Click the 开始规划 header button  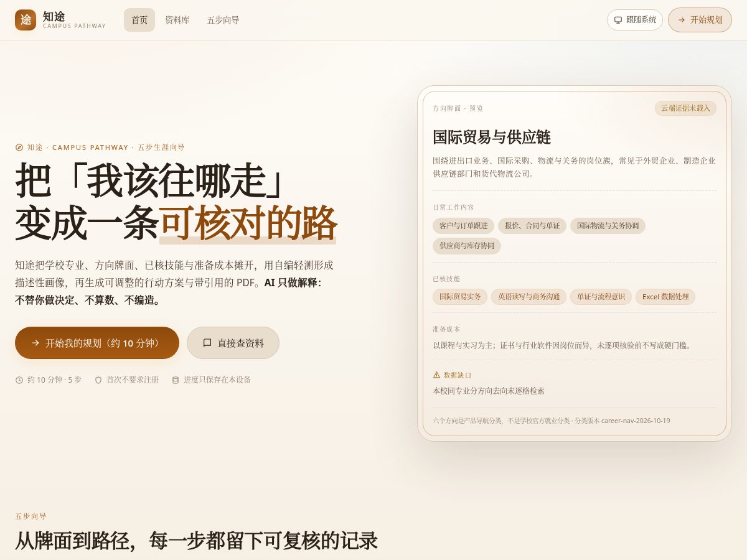coord(700,20)
